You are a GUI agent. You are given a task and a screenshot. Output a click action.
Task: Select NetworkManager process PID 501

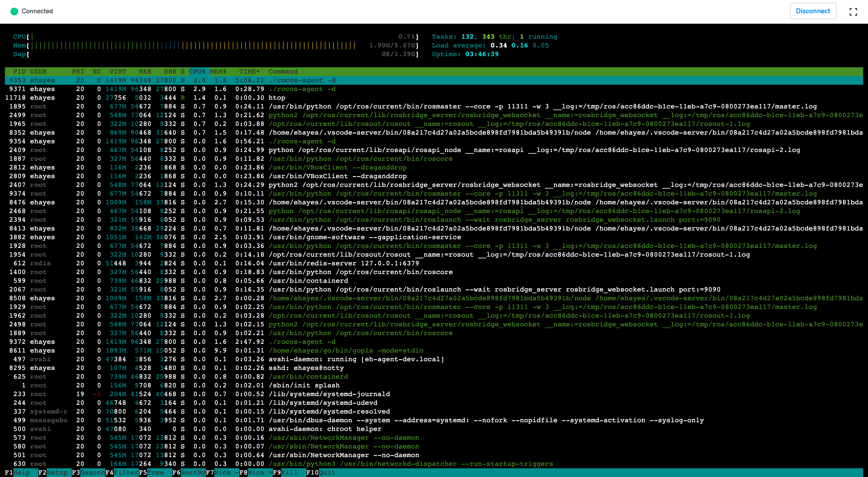(x=434, y=455)
